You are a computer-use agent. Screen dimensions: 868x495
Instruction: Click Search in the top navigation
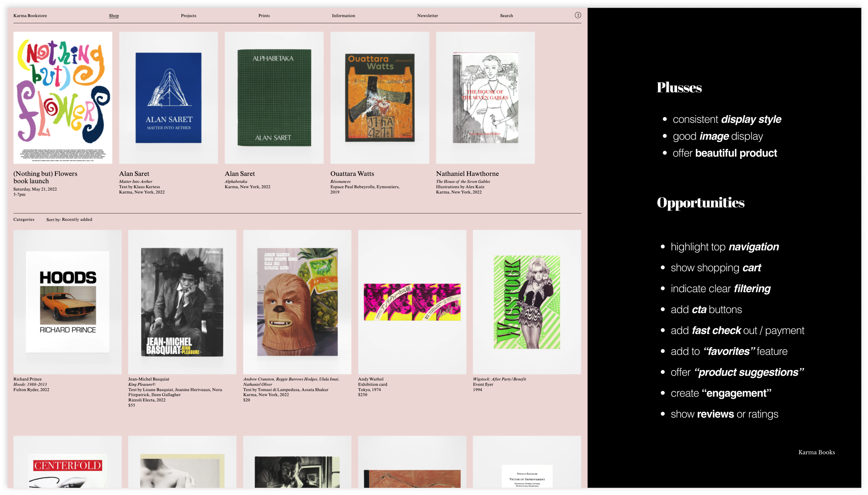tap(506, 16)
